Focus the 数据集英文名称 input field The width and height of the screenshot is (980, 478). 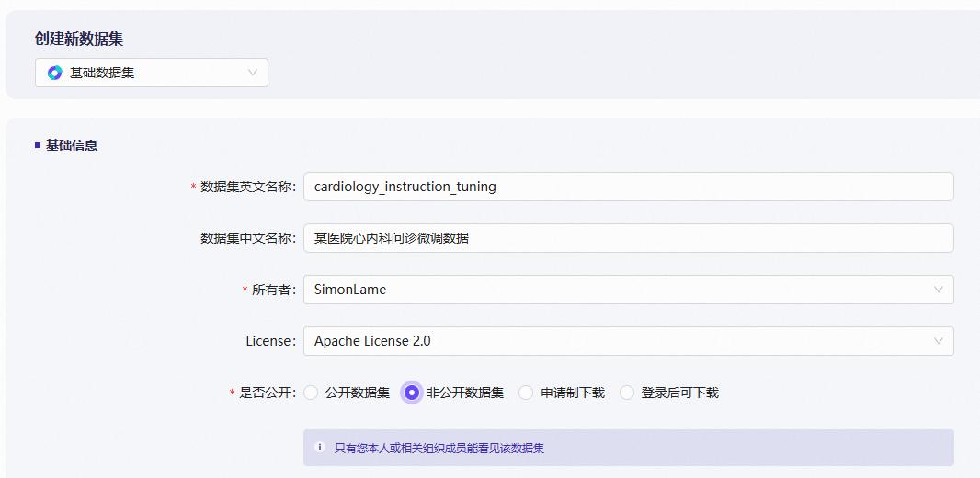(x=628, y=187)
